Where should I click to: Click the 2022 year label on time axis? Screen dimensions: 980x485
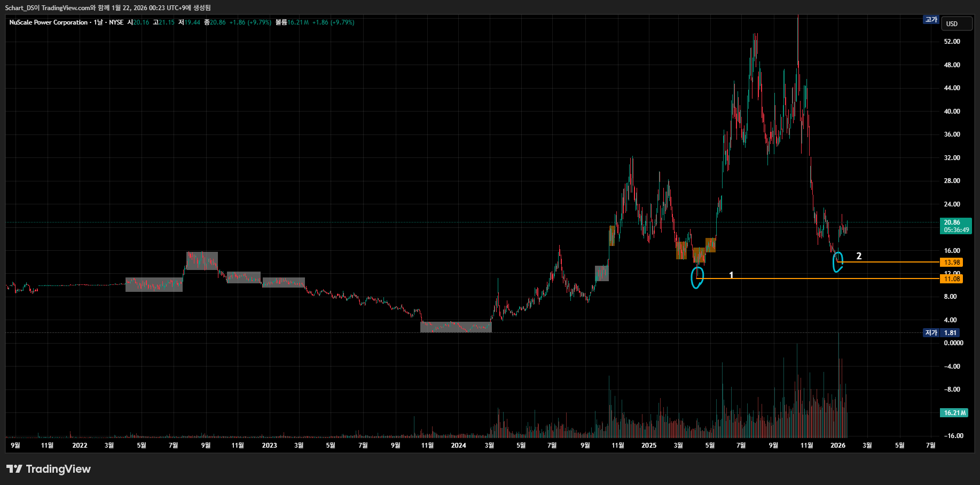(x=80, y=446)
